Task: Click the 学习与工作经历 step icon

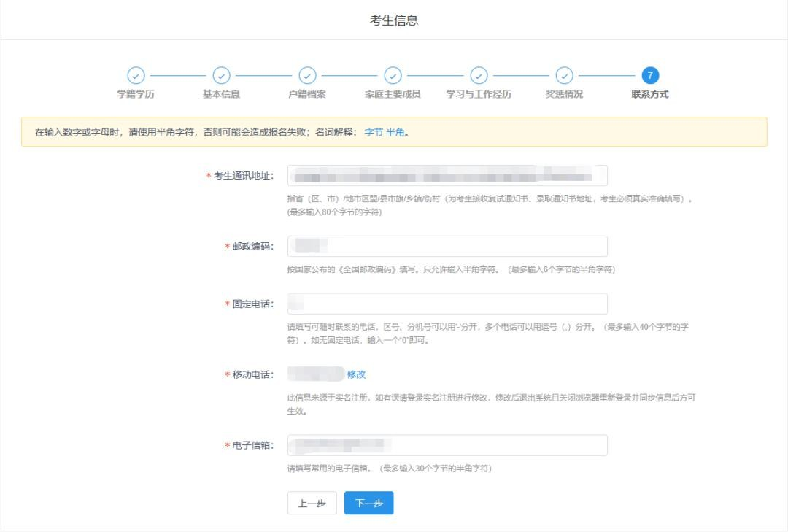Action: click(479, 75)
